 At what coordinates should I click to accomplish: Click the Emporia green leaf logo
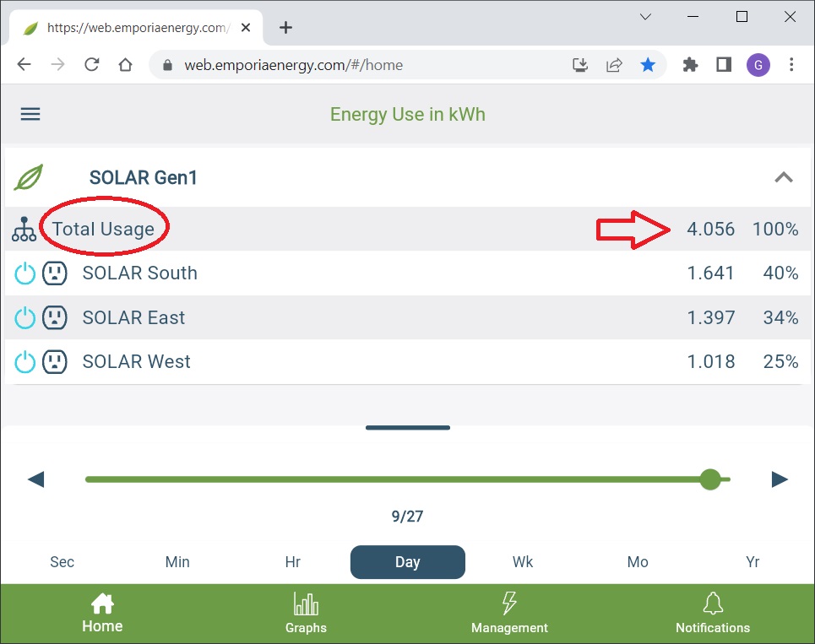click(29, 177)
